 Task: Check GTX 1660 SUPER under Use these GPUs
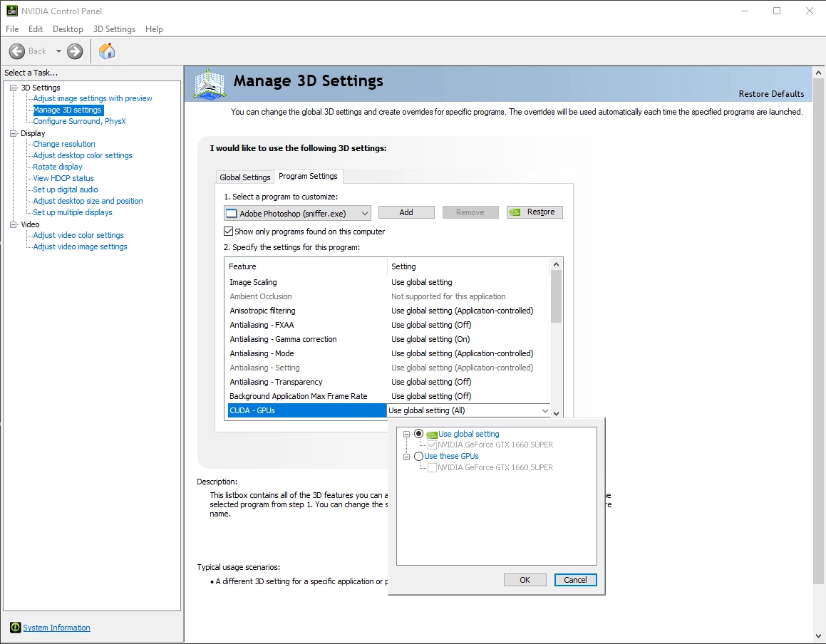[432, 467]
